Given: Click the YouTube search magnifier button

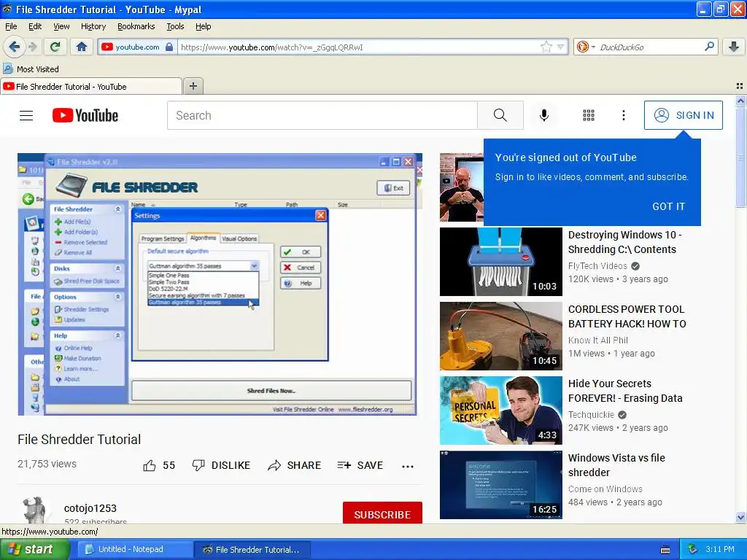Looking at the screenshot, I should [500, 115].
